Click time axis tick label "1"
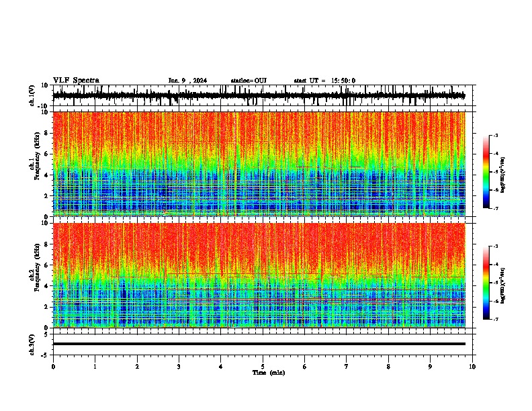 pos(95,367)
